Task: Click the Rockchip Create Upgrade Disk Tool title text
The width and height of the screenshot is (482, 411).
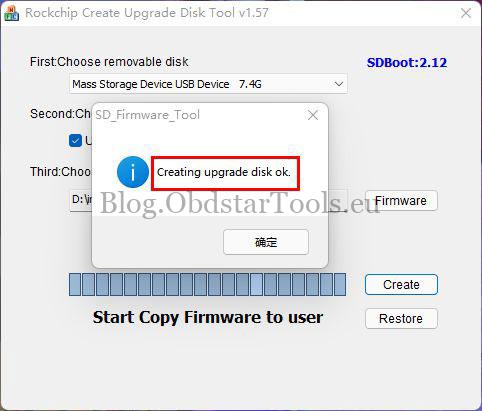Action: click(147, 13)
